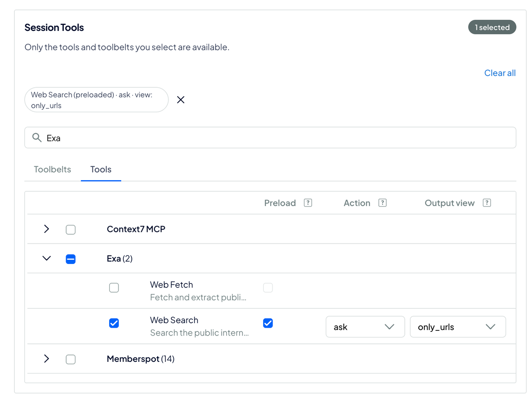Open the ask Action dropdown
Image resolution: width=532 pixels, height=403 pixels.
(365, 327)
